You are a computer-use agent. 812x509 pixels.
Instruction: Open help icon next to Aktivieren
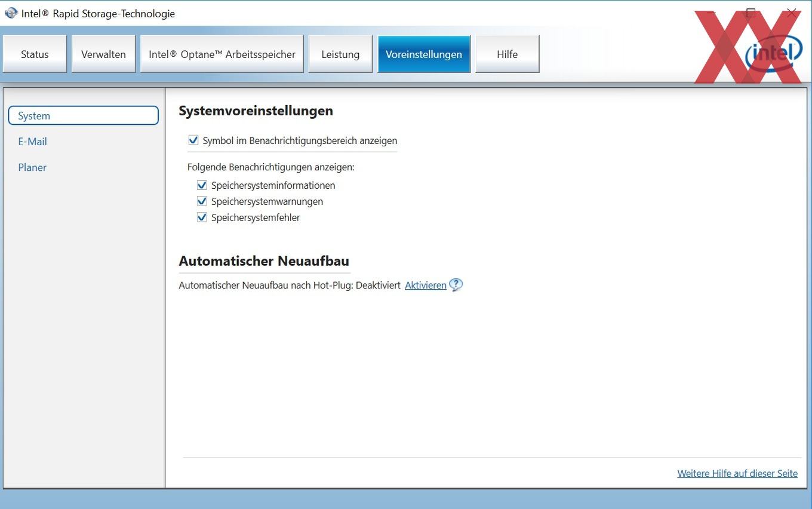(456, 285)
